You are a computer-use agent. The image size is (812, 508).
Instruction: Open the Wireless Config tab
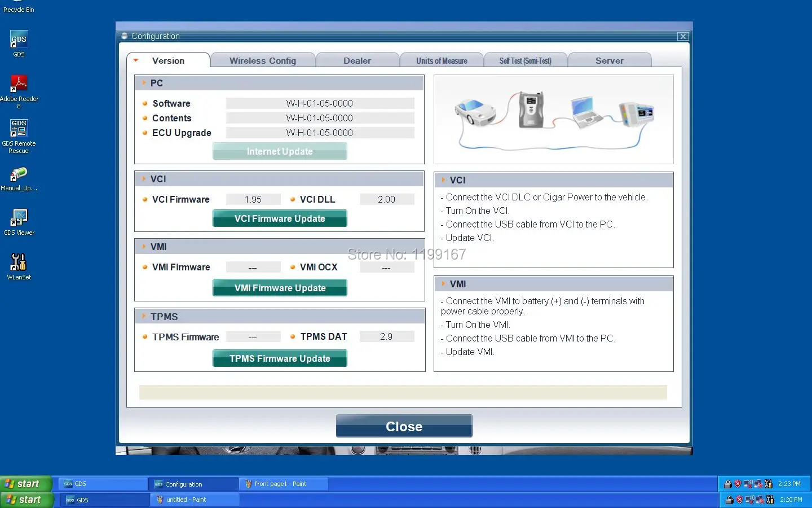point(262,60)
